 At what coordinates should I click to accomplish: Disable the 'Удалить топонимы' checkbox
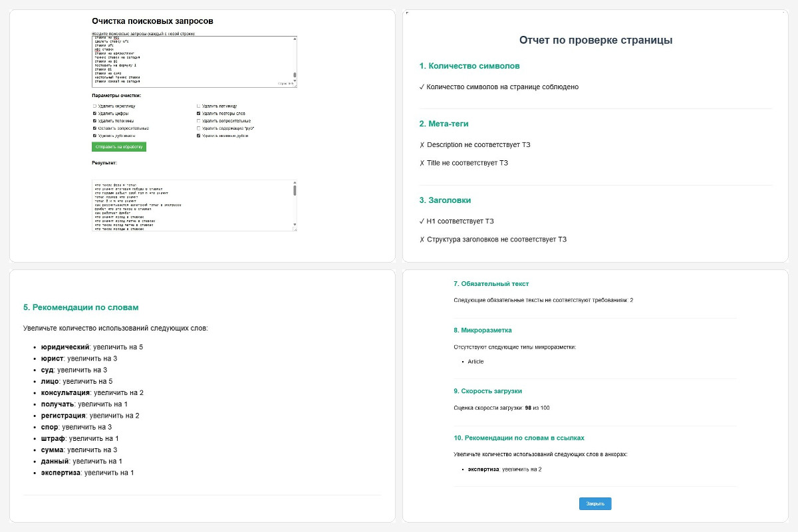coord(94,121)
